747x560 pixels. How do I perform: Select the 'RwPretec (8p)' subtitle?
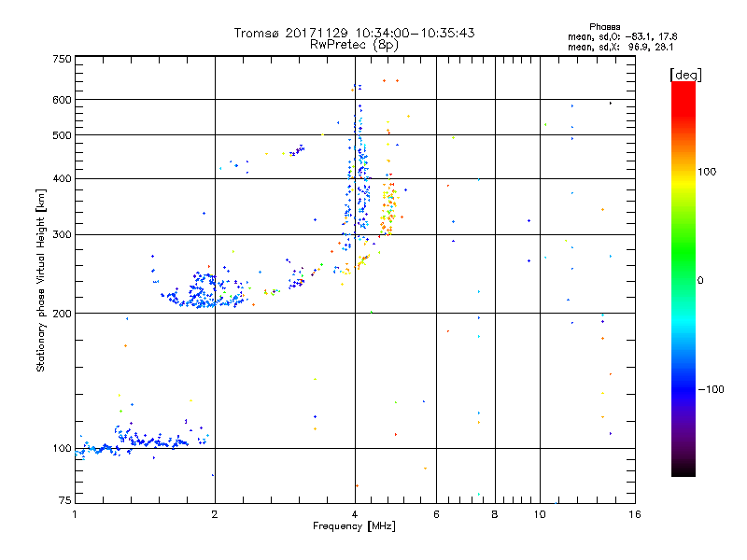pyautogui.click(x=354, y=45)
